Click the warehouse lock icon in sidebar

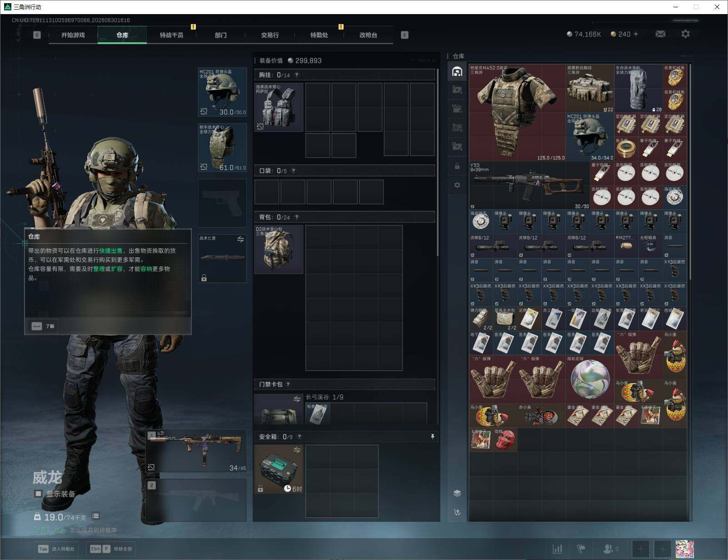[457, 166]
